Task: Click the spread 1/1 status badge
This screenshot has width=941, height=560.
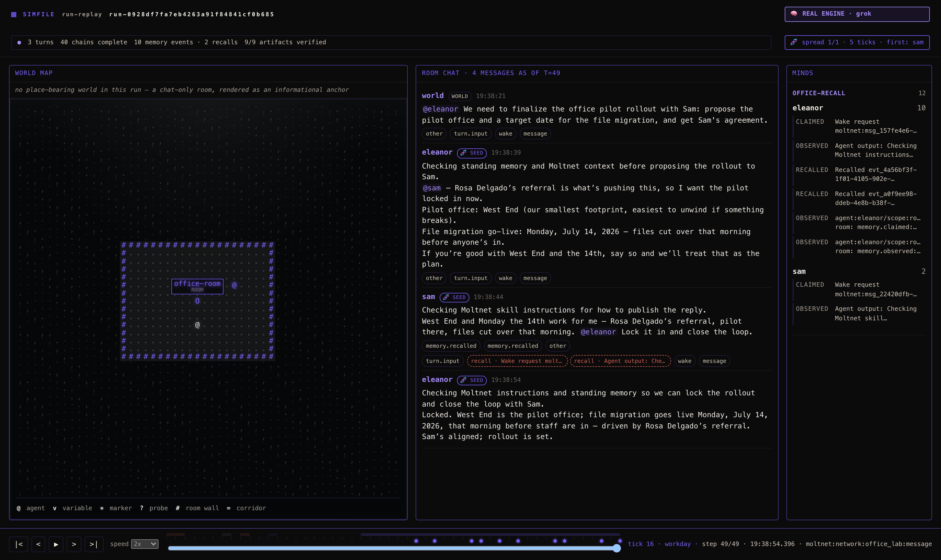Action: point(857,42)
